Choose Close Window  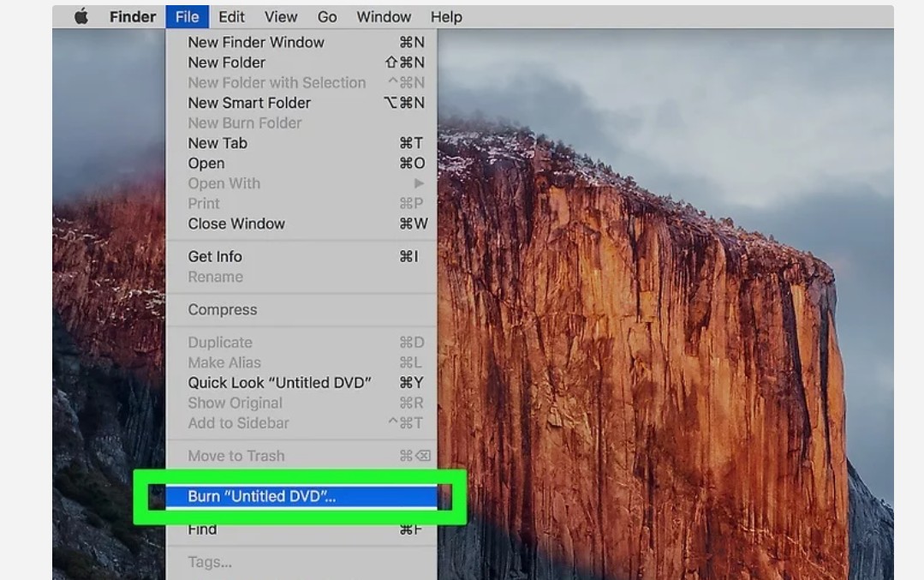301,224
